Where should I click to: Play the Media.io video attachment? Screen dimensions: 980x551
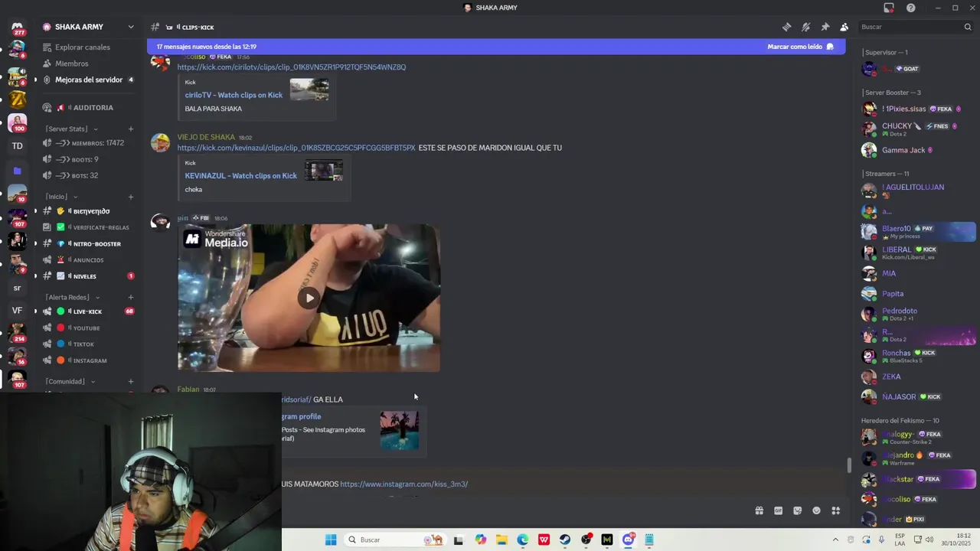click(x=309, y=298)
